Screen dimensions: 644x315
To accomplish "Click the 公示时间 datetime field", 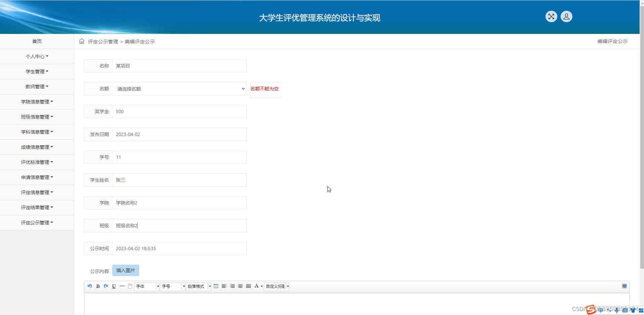I will point(179,249).
